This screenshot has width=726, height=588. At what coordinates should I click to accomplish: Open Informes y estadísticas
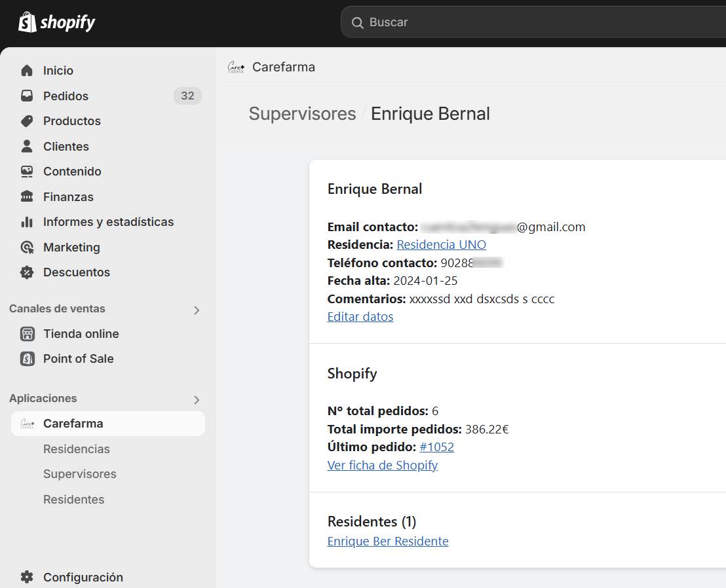(x=108, y=222)
